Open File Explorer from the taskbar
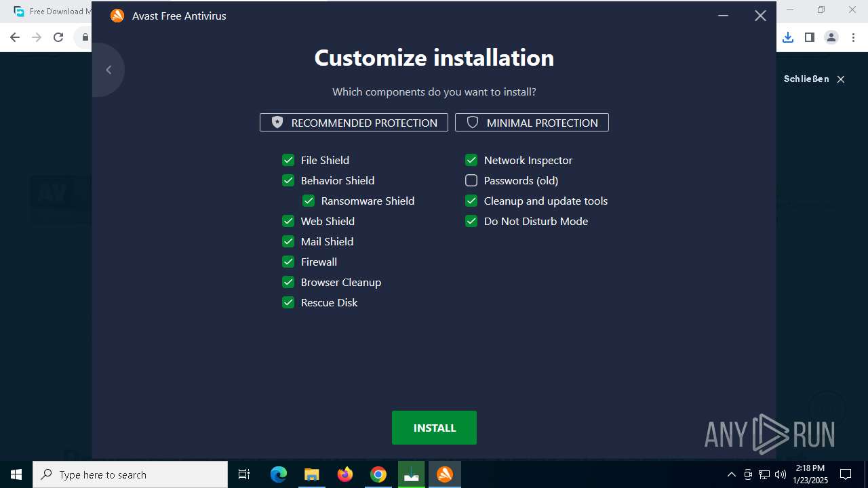Image resolution: width=868 pixels, height=488 pixels. 311,474
